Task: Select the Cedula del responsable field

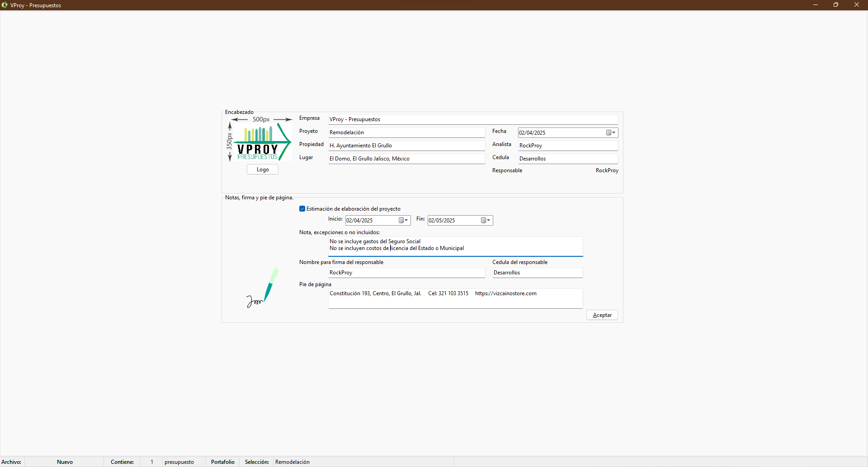Action: pyautogui.click(x=537, y=273)
